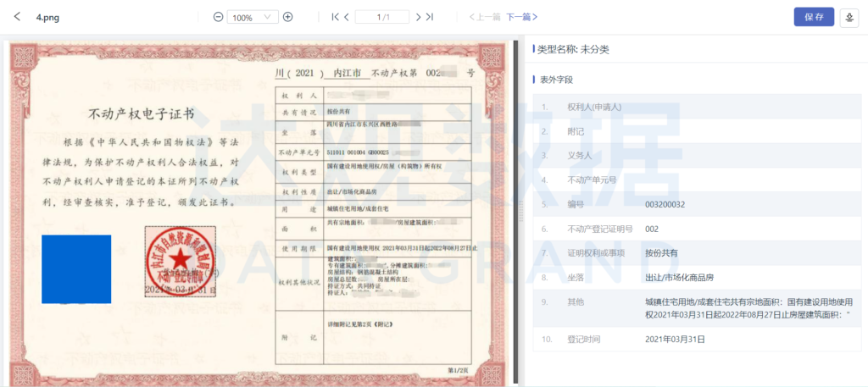Select the 登记时间 field 2021年03月31日

[676, 340]
